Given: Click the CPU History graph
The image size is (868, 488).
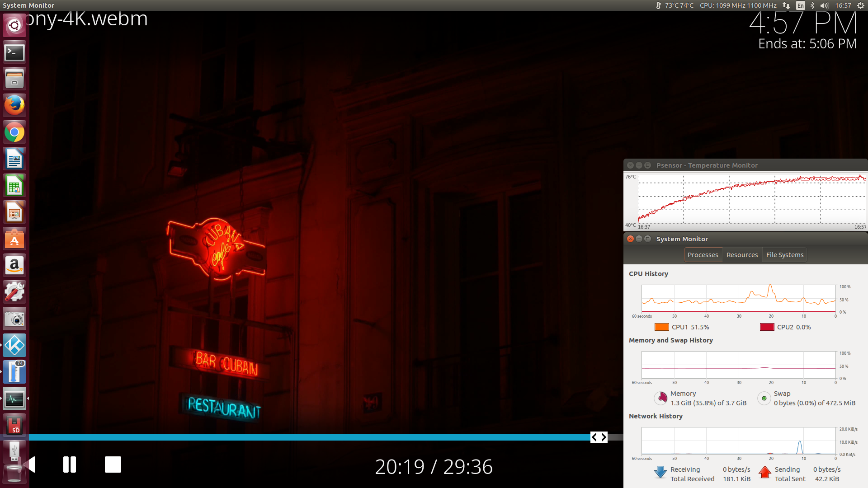Looking at the screenshot, I should 739,298.
